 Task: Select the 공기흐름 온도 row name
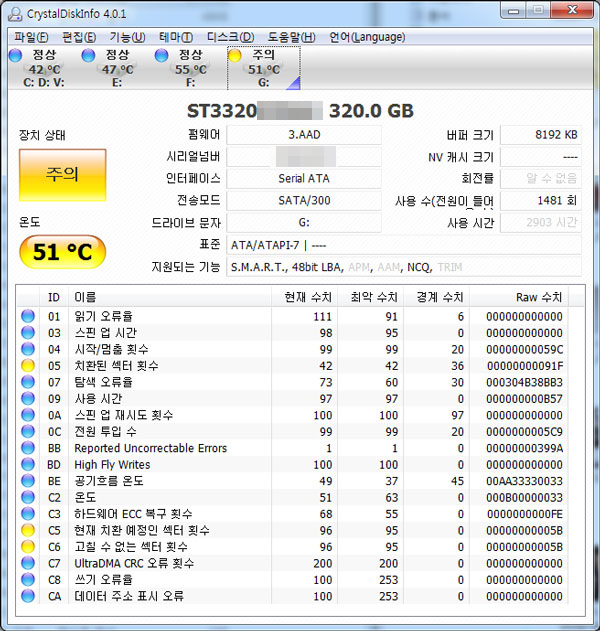[109, 481]
